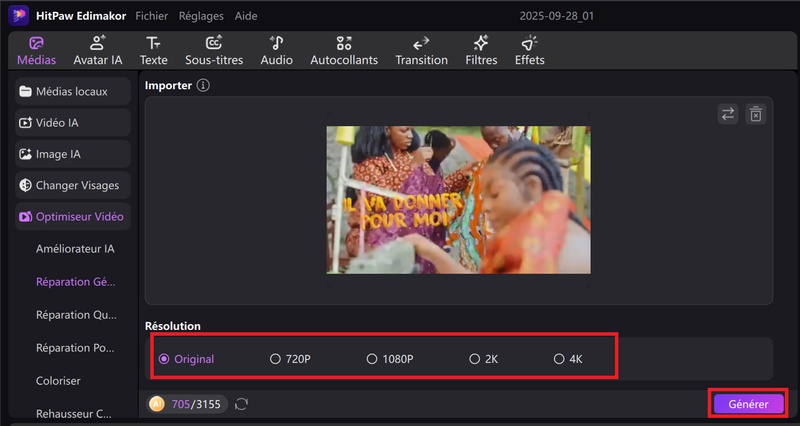Open the Transition panel
Image resolution: width=800 pixels, height=426 pixels.
coord(421,51)
